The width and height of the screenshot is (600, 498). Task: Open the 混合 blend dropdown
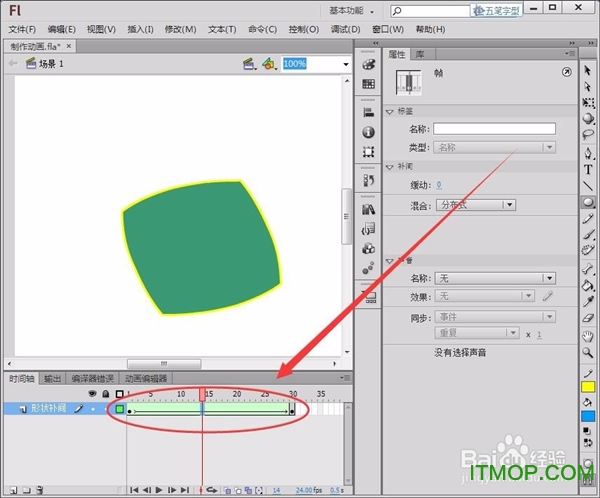click(x=476, y=204)
